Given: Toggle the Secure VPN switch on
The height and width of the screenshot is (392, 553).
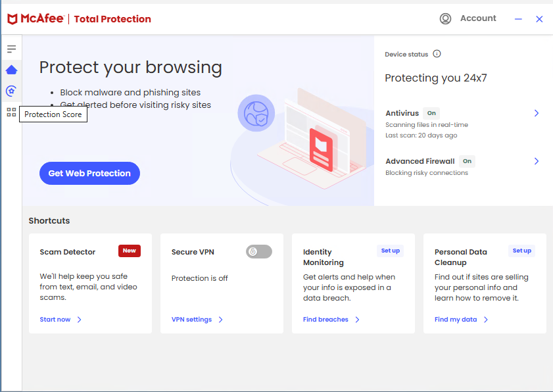Looking at the screenshot, I should tap(258, 251).
